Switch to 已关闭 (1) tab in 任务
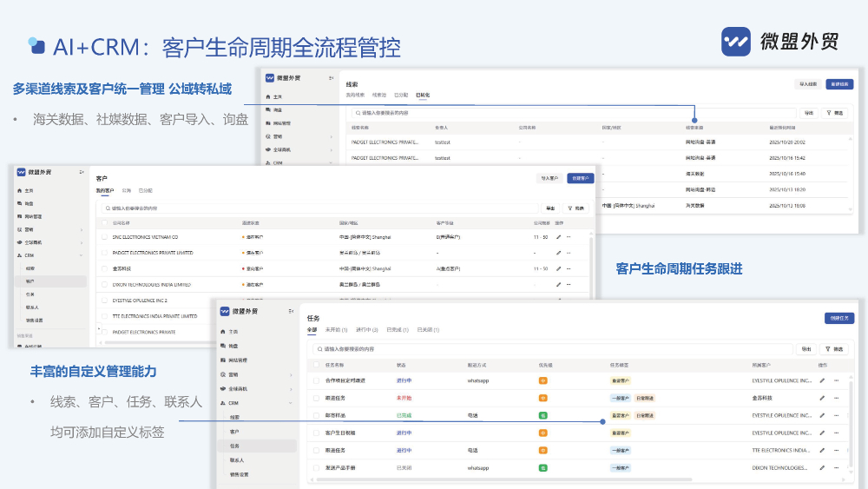Viewport: 868px width, 489px height. [x=428, y=329]
